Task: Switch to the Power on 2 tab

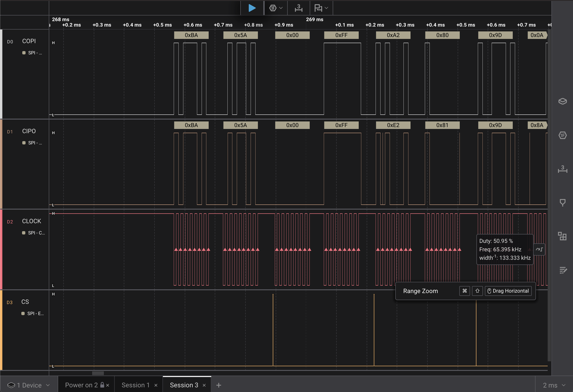Action: (x=81, y=385)
